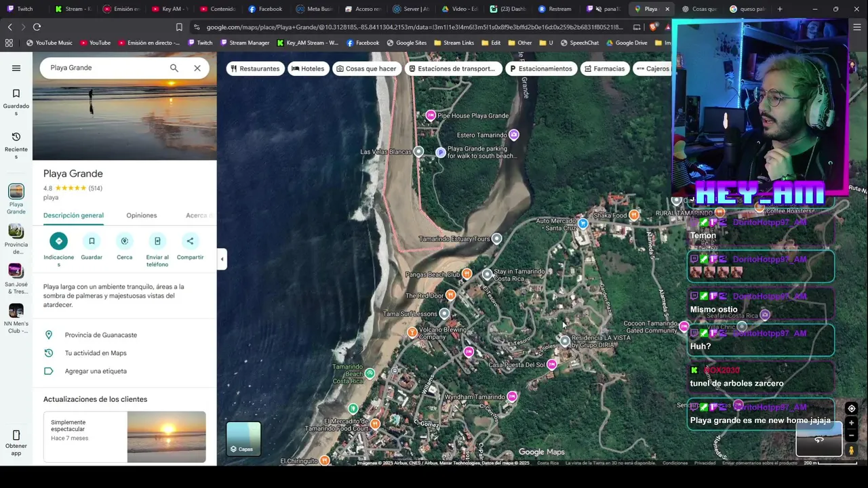The width and height of the screenshot is (868, 488).
Task: Click the Indicaciones directions button
Action: click(59, 241)
